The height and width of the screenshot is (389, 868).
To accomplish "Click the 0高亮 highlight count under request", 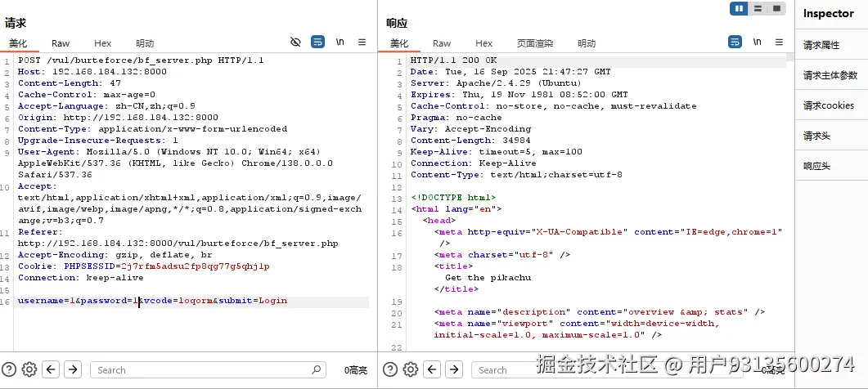I will click(355, 370).
